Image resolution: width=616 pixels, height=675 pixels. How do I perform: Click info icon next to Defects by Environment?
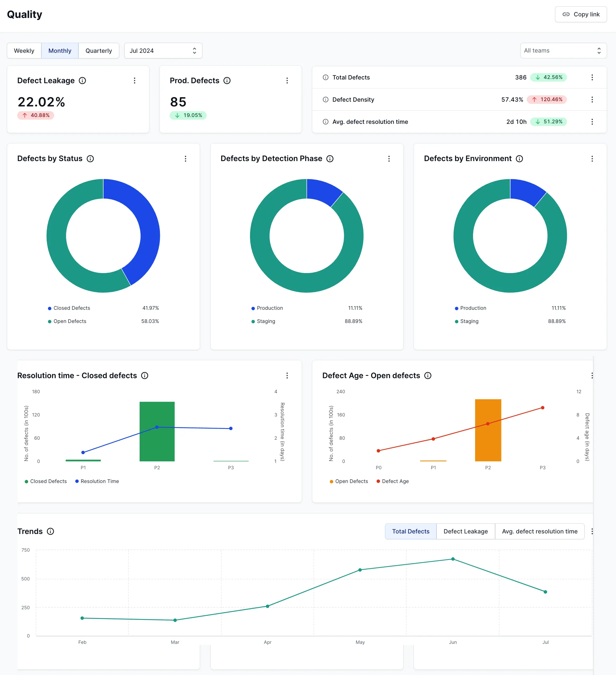pos(519,159)
